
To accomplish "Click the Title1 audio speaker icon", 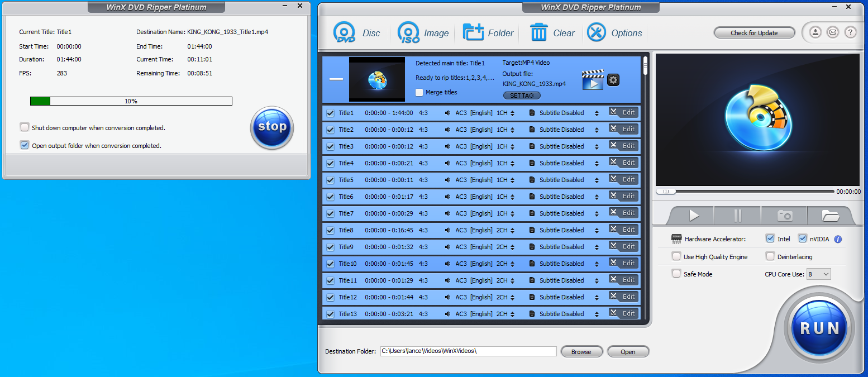I will [x=448, y=113].
